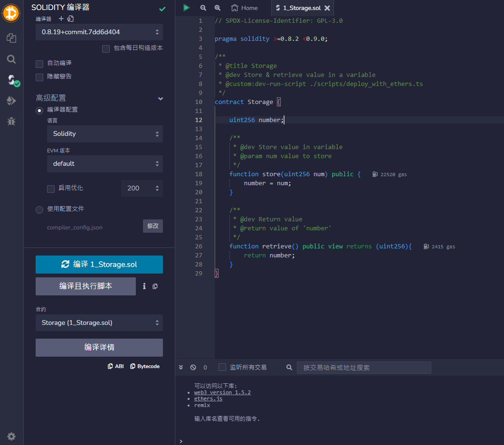Screen dimensions: 504x445
Task: Click the zoom in magnifier icon
Action: 218,8
